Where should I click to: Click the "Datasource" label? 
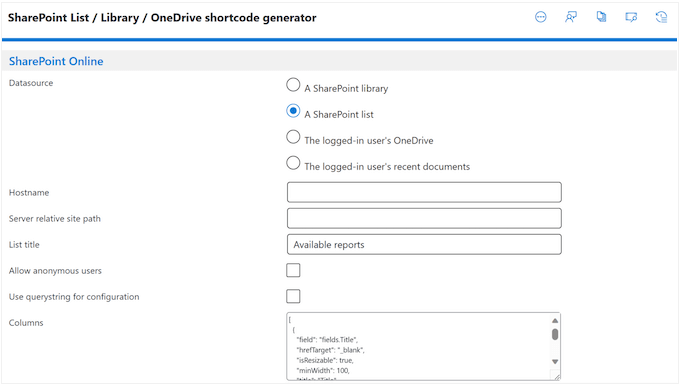[x=31, y=83]
